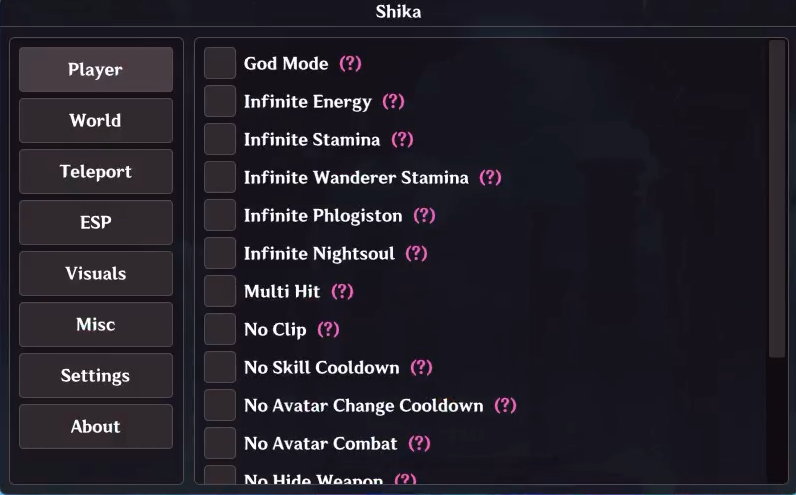Select the ESP tab
This screenshot has height=495, width=796.
pos(96,223)
